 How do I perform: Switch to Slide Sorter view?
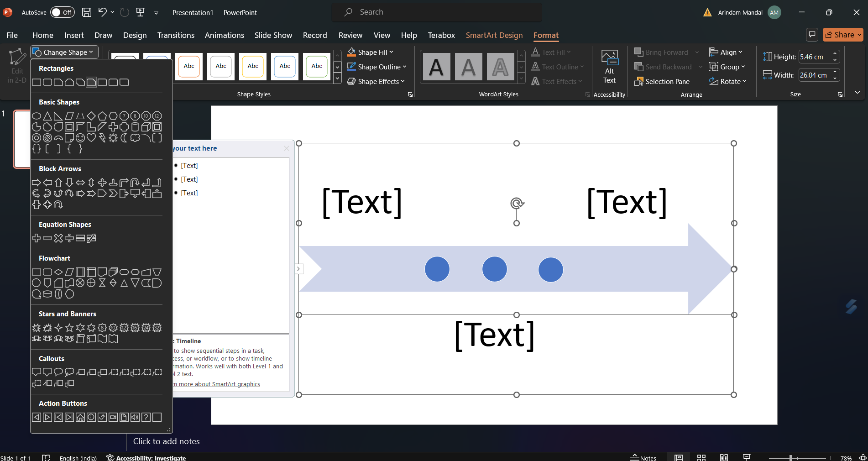click(701, 457)
